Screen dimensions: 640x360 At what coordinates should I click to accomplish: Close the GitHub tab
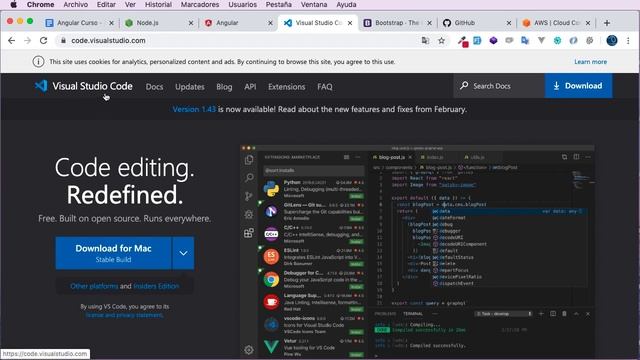[509, 23]
